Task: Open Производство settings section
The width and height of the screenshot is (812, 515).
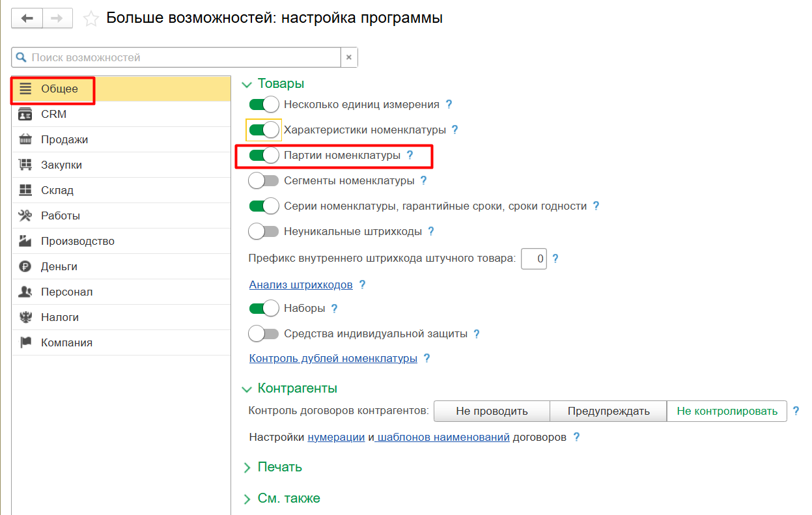Action: [x=121, y=241]
